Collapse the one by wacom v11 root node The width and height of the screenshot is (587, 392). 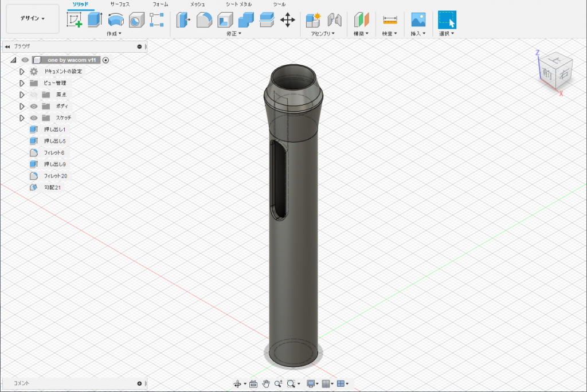point(14,60)
